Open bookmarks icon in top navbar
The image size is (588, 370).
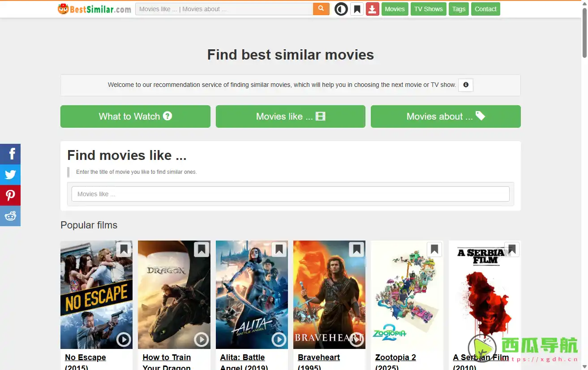tap(357, 9)
